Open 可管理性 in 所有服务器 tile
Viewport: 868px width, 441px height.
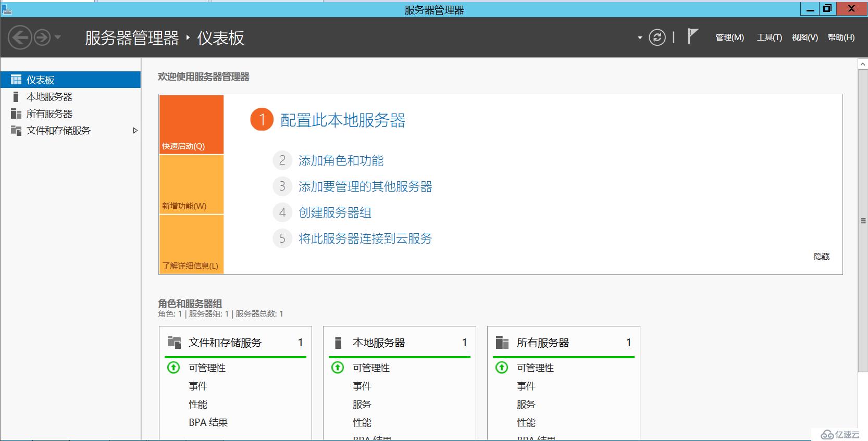(x=535, y=368)
